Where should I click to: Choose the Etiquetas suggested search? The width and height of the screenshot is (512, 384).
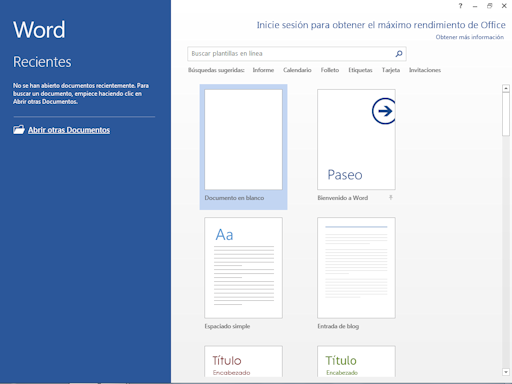coord(360,70)
